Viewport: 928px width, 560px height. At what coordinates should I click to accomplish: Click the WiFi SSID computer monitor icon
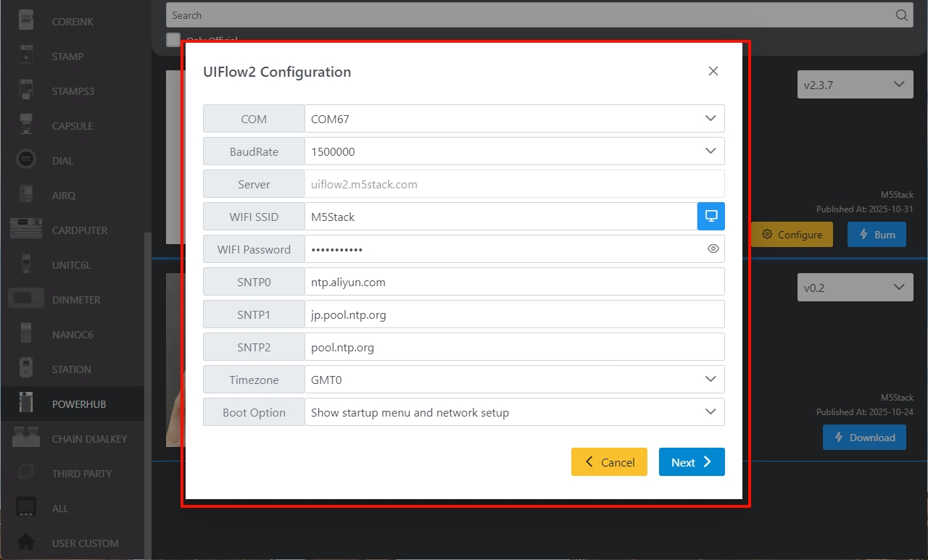710,217
